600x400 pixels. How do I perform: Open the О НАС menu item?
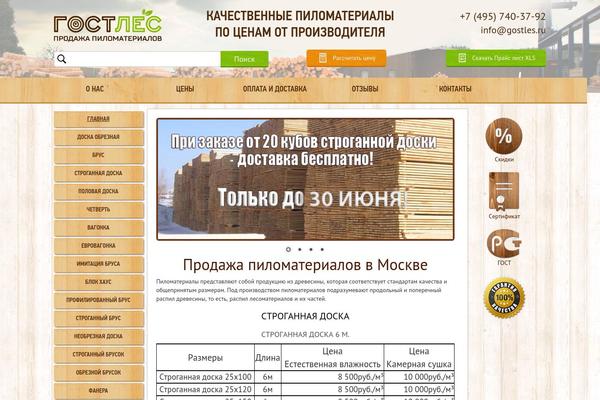(x=95, y=89)
